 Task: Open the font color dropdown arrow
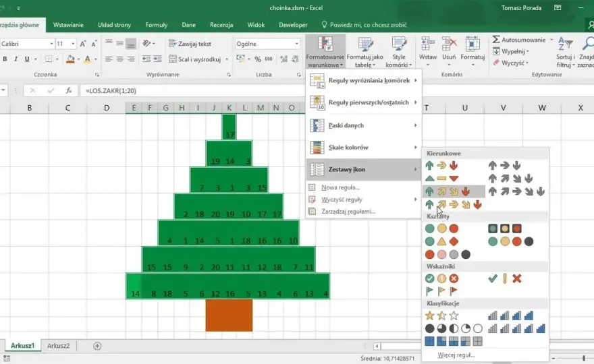tap(95, 59)
